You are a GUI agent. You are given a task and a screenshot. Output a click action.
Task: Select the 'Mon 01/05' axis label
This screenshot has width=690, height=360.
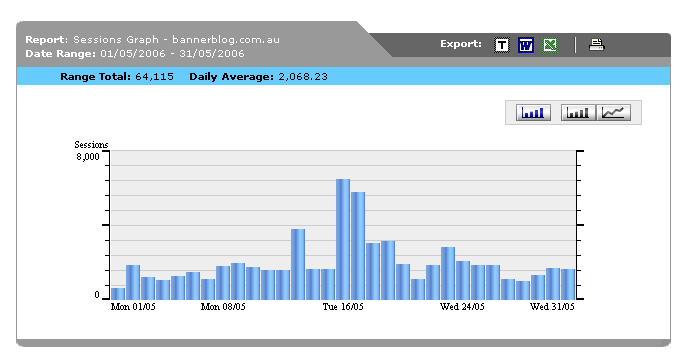(133, 307)
